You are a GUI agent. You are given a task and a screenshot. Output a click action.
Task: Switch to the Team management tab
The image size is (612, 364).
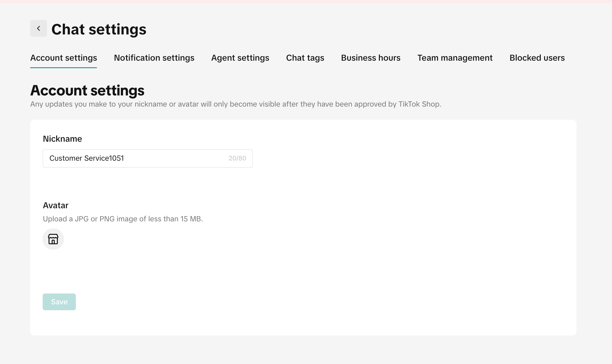click(455, 58)
